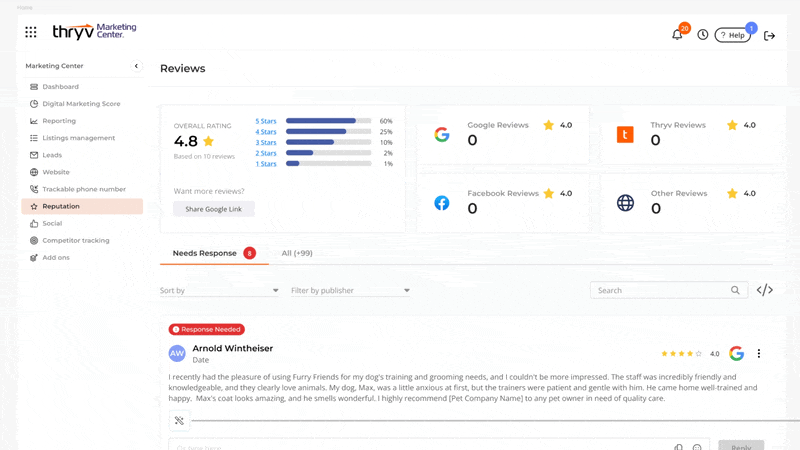Select the Needs Response tab
Screen dimensions: 800x450
point(205,253)
